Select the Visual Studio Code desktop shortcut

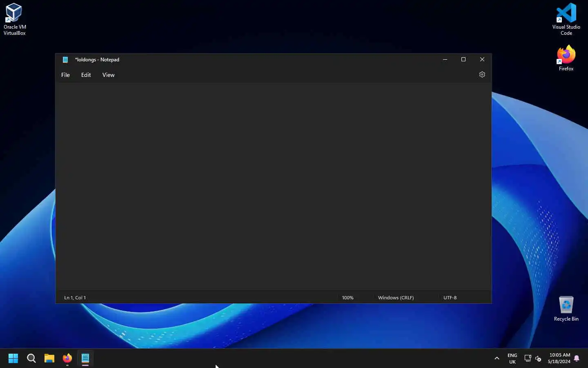[x=566, y=19]
